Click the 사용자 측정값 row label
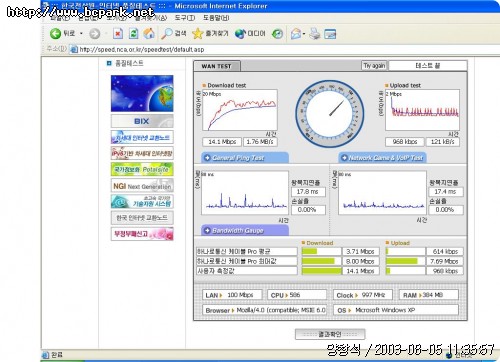The width and height of the screenshot is (500, 362). point(247,271)
